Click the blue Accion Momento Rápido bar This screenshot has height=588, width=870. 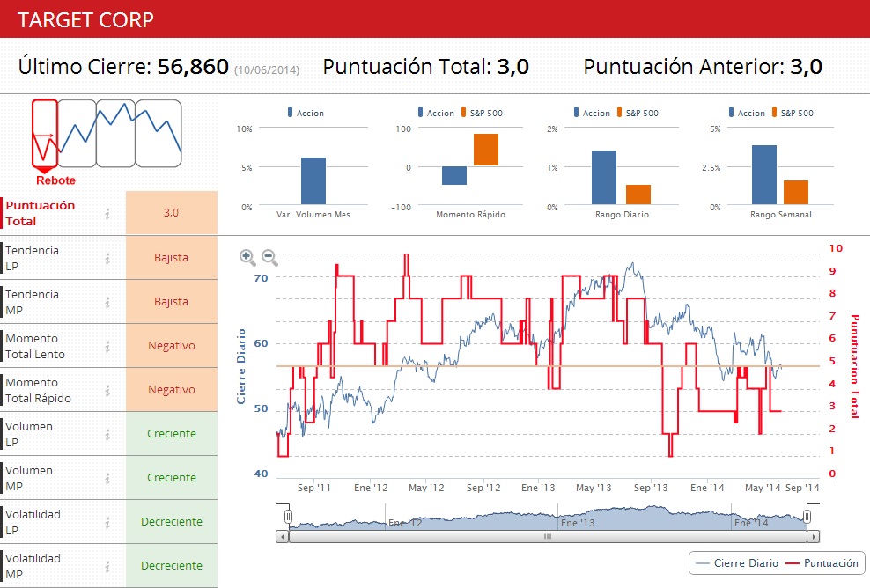(454, 175)
